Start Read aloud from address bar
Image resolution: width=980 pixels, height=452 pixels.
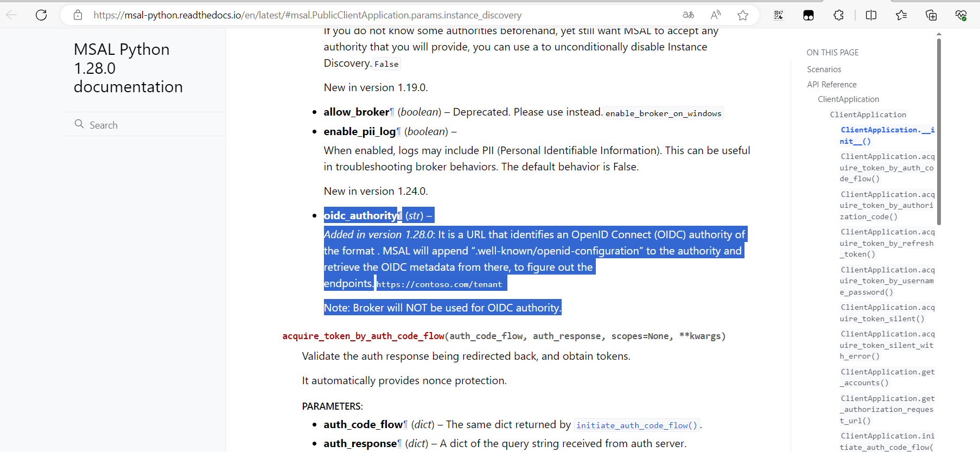click(716, 15)
